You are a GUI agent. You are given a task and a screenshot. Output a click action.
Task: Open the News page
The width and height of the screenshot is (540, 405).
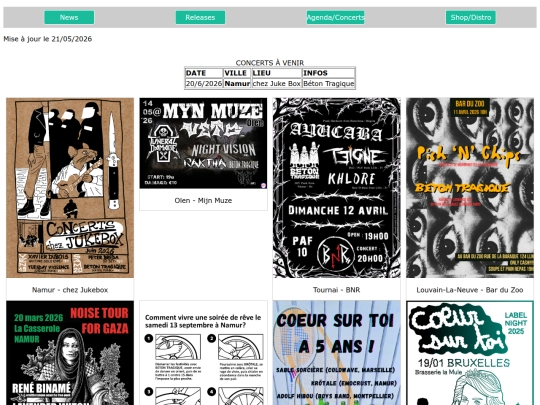pyautogui.click(x=69, y=17)
